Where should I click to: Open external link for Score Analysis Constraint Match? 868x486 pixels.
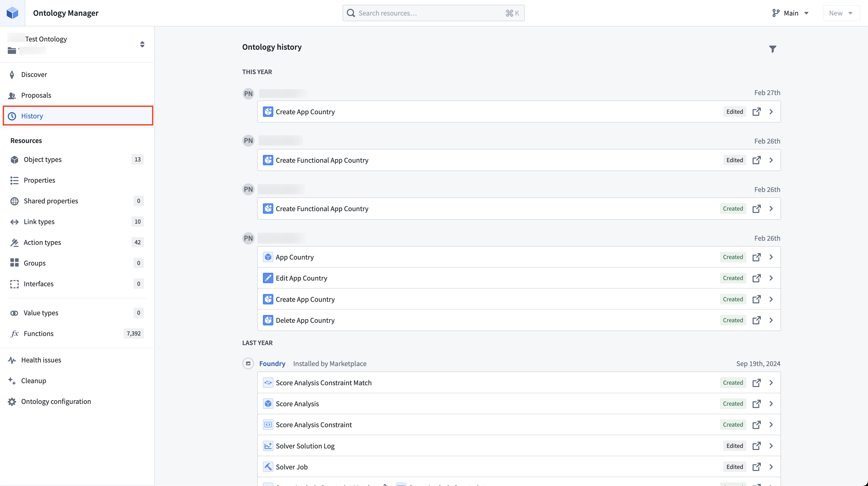click(x=756, y=382)
